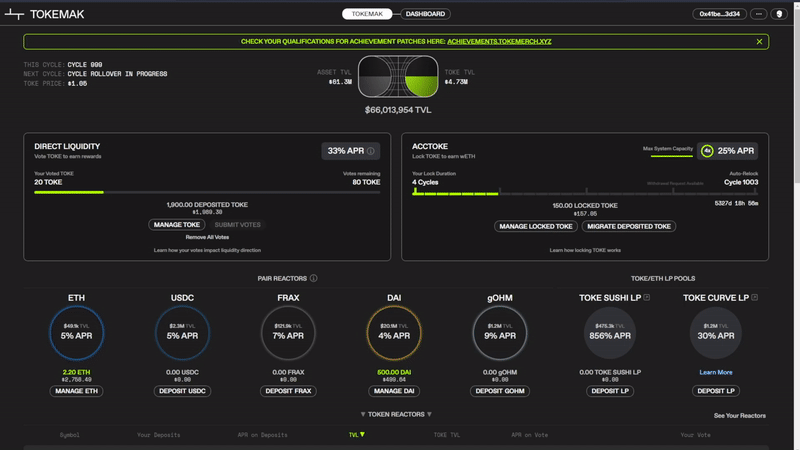Click the 25% APR badge
The image size is (800, 450).
tap(728, 151)
